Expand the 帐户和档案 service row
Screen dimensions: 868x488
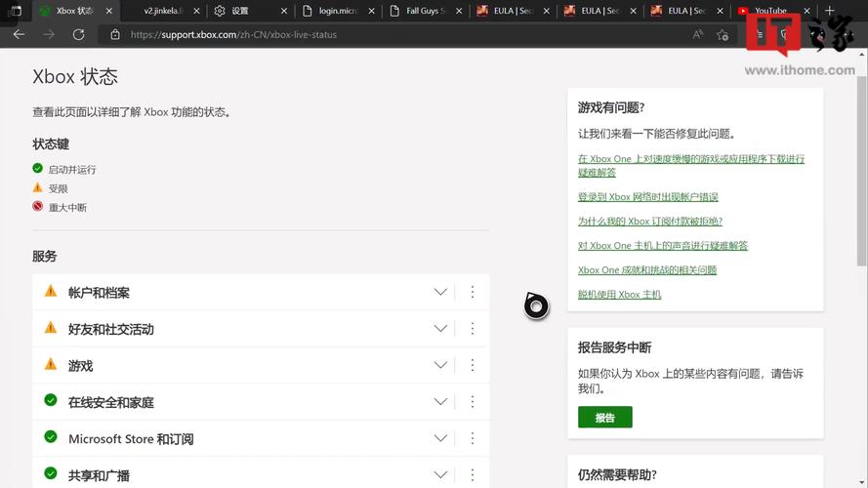(x=440, y=292)
